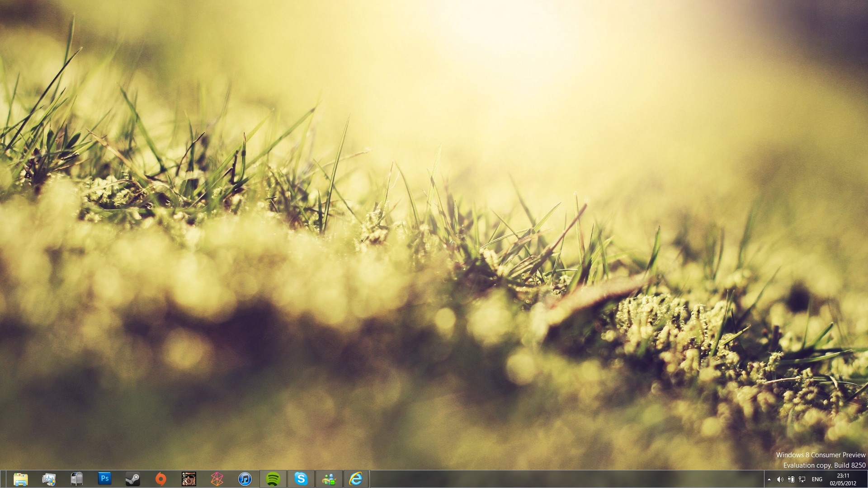Screen dimensions: 868x488
Task: Switch to the running Skype window
Action: (301, 479)
